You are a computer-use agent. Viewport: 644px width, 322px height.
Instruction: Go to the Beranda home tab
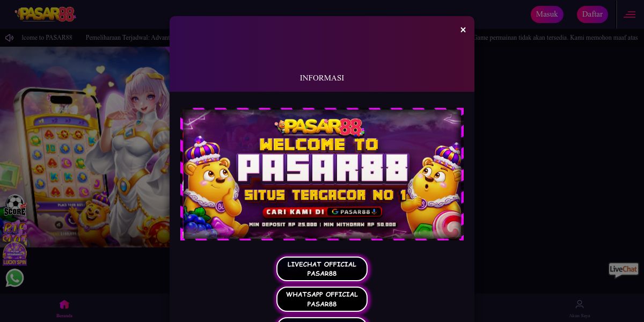[64, 308]
